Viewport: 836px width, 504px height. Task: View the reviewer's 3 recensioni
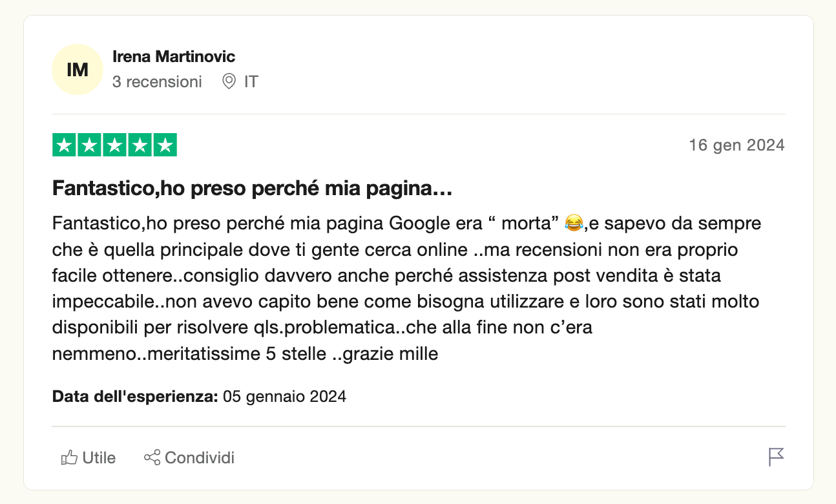click(x=157, y=82)
